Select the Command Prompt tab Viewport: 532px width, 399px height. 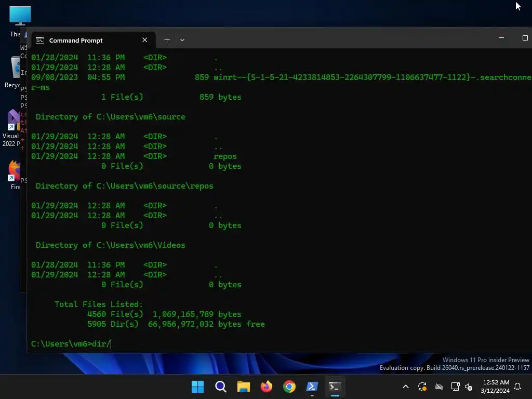[94, 41]
